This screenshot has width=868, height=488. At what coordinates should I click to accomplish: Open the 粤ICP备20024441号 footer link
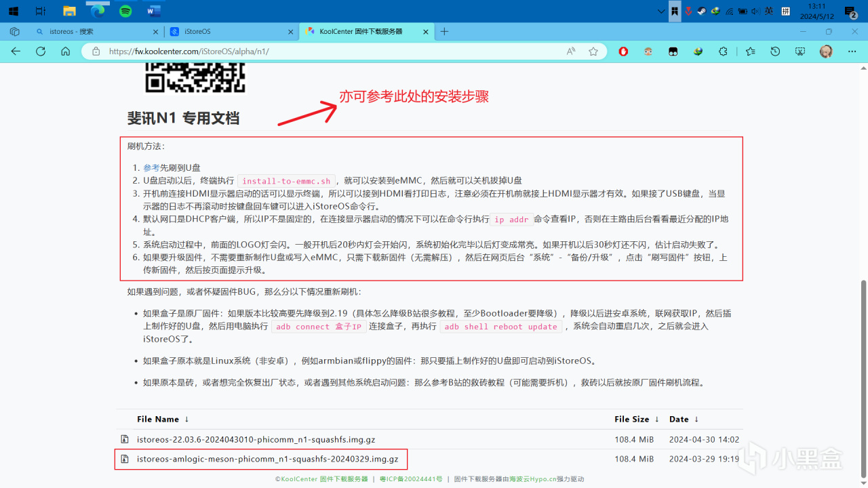pyautogui.click(x=410, y=479)
